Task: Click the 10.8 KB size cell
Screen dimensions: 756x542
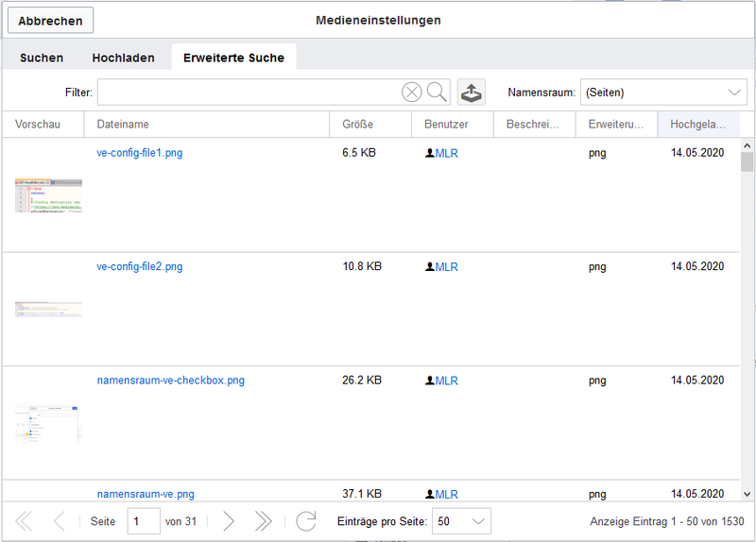Action: (362, 266)
